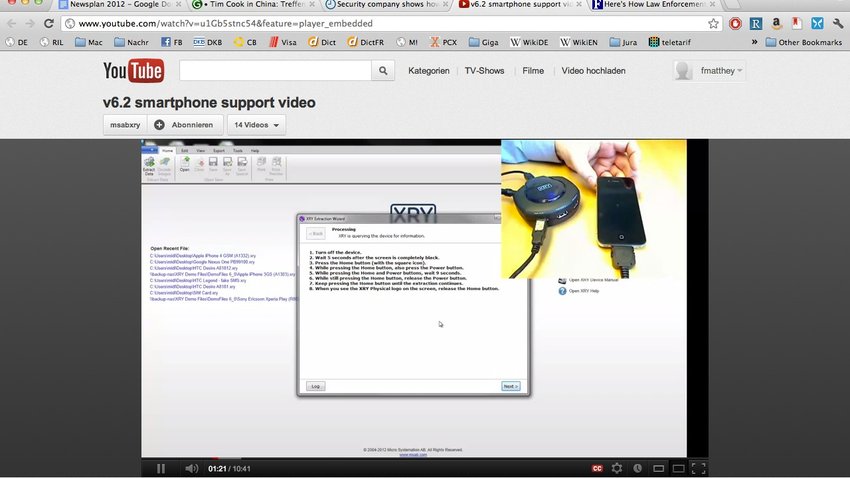850x478 pixels.
Task: Open the M! bookmark
Action: point(407,42)
